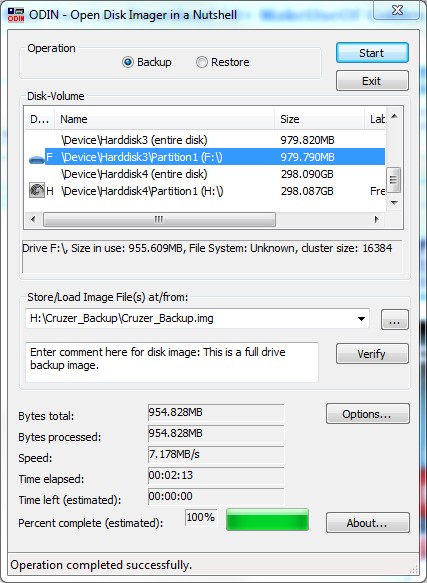Click the 298.087GB size cell

[307, 191]
